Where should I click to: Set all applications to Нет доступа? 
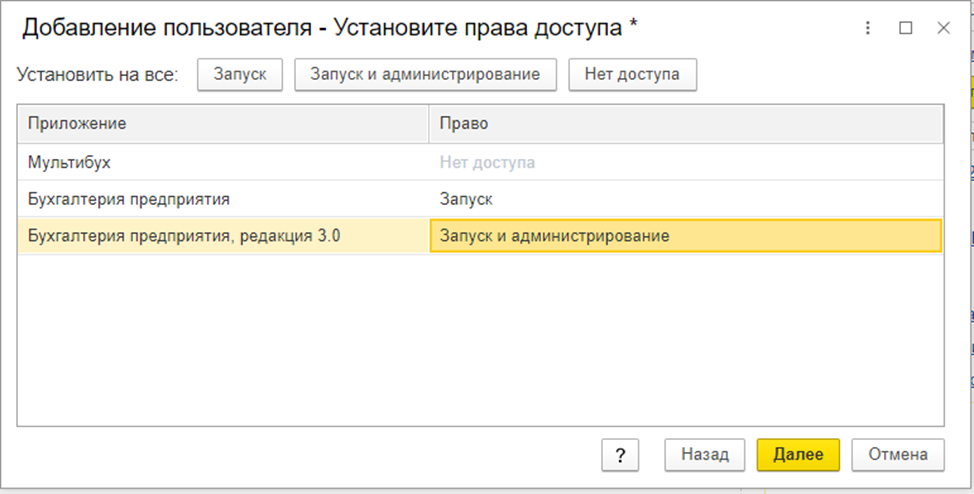point(632,75)
